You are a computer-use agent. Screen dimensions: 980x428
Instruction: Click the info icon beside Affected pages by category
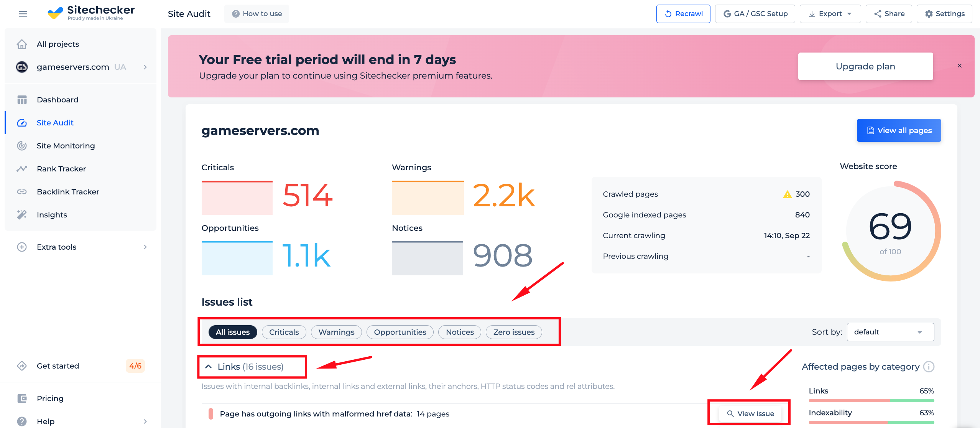coord(929,367)
